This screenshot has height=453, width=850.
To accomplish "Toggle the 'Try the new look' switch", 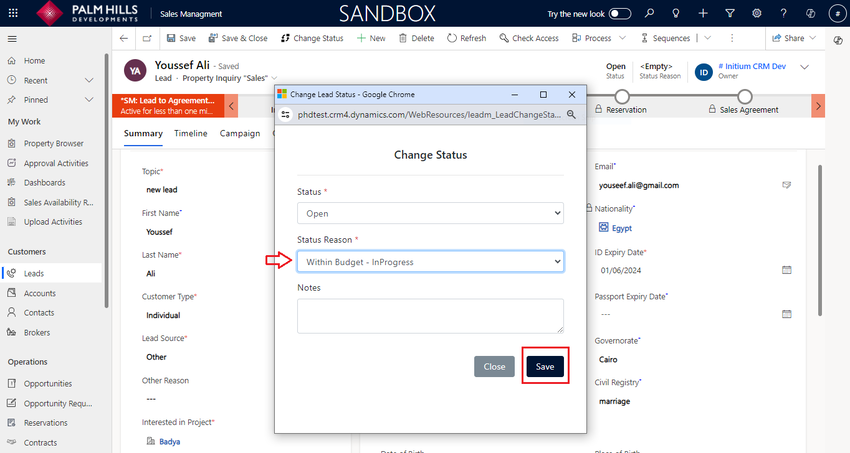I will point(620,13).
